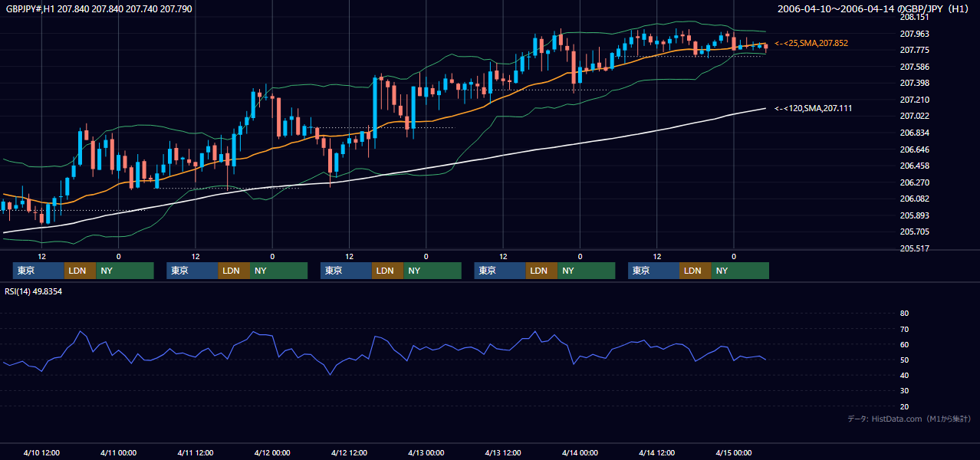
Task: Click price axis value 206.834
Action: (x=914, y=133)
